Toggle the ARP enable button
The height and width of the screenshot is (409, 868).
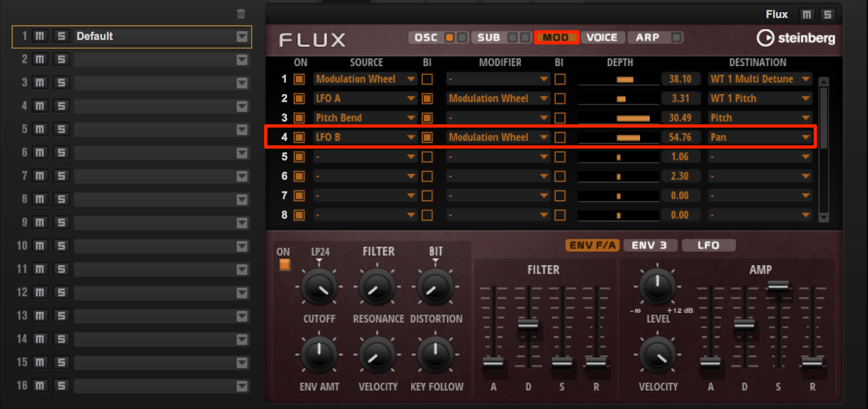point(676,37)
